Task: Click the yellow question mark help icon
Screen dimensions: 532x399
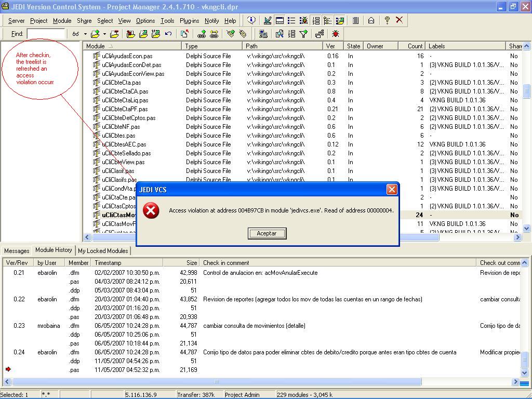Action: tap(387, 20)
